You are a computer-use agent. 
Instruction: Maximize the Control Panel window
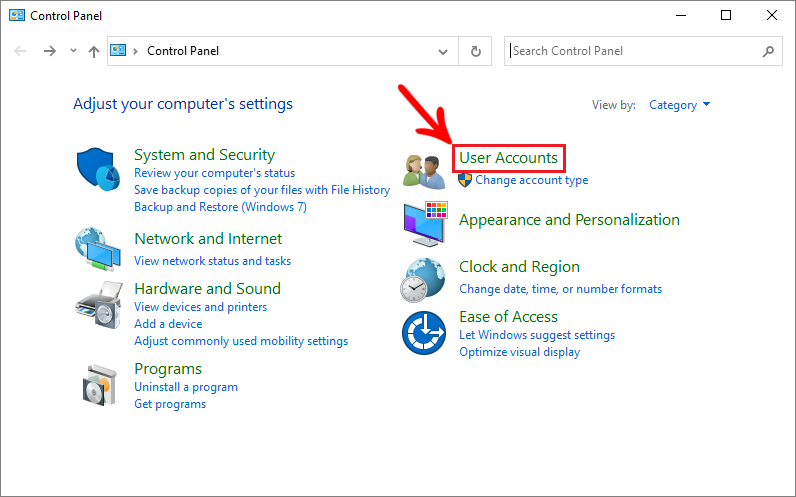[x=726, y=16]
